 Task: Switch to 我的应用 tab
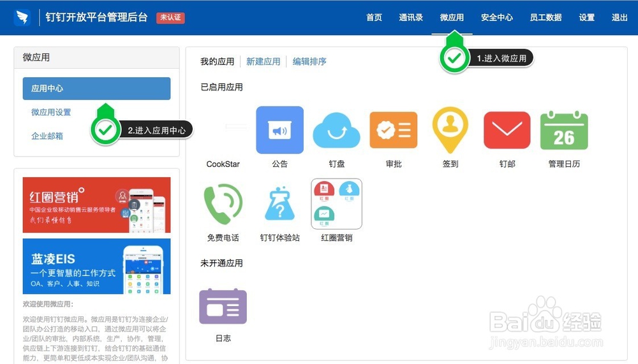coord(218,61)
